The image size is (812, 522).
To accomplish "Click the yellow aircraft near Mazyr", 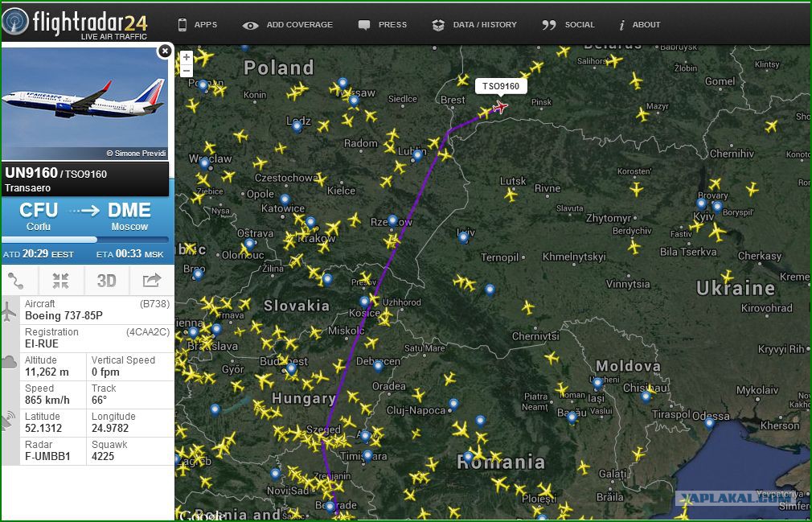I will point(642,114).
